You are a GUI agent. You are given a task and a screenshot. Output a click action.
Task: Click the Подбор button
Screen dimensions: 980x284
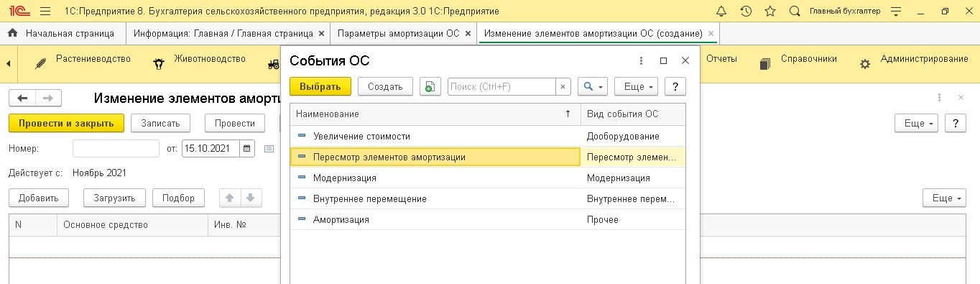pos(179,198)
